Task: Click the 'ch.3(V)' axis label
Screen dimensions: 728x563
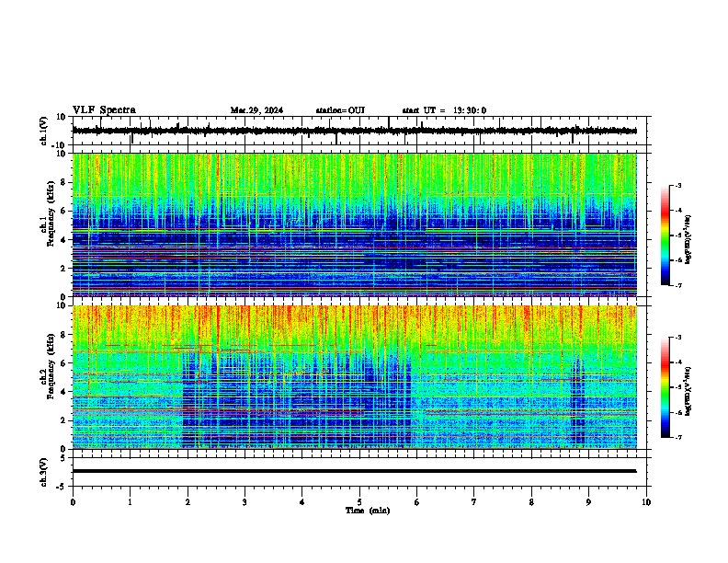Action: (x=43, y=472)
